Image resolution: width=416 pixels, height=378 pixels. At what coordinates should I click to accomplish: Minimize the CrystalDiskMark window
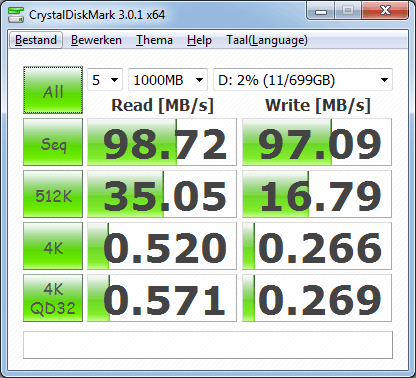(x=321, y=11)
